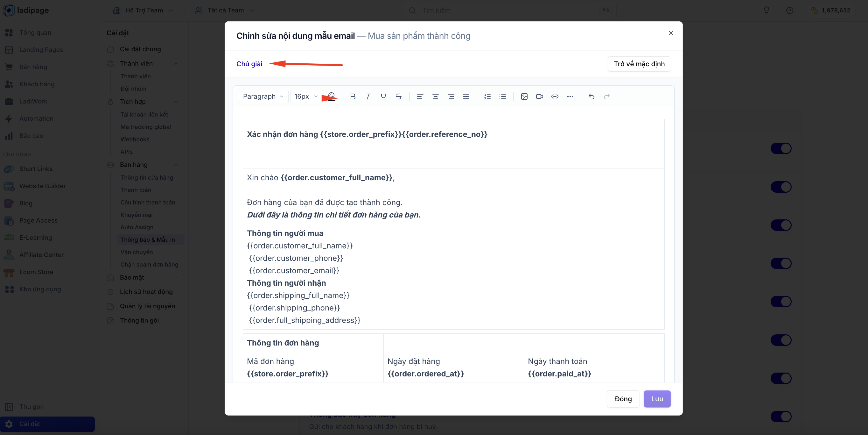Apply italic formatting in the editor toolbar
Image resolution: width=868 pixels, height=435 pixels.
(x=368, y=96)
